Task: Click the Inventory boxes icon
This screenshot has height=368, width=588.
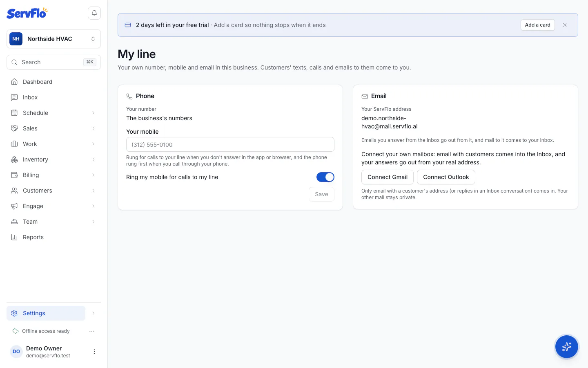Action: (x=14, y=159)
